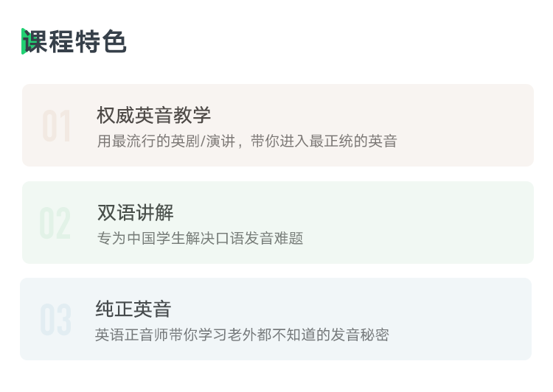Open the 权威英音教学 feature title
553x392 pixels.
point(154,115)
